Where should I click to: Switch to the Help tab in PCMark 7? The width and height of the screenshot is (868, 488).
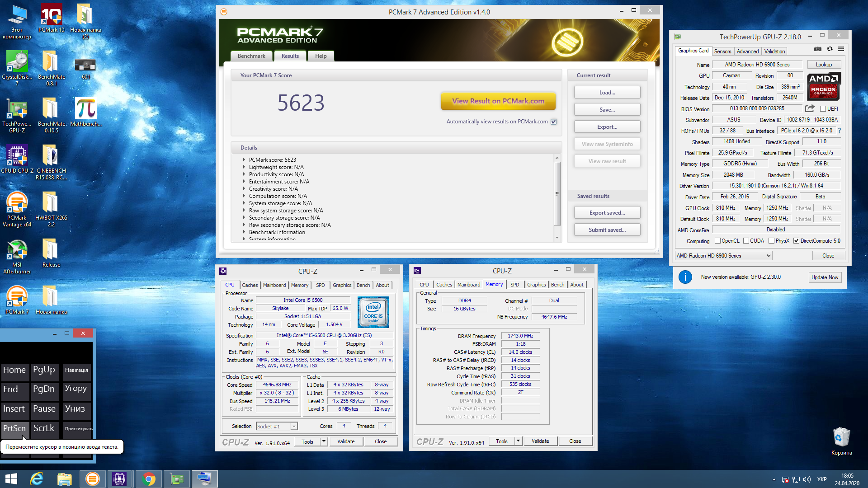321,56
